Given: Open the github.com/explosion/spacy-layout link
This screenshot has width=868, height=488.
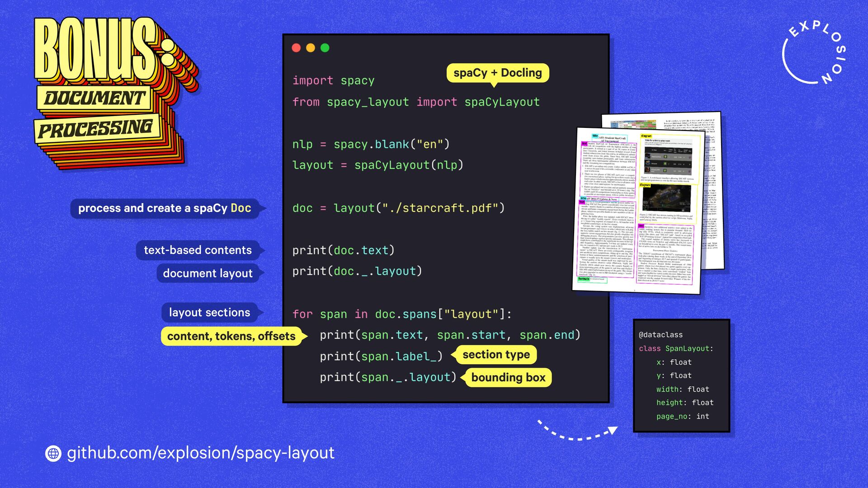Looking at the screenshot, I should (x=201, y=453).
